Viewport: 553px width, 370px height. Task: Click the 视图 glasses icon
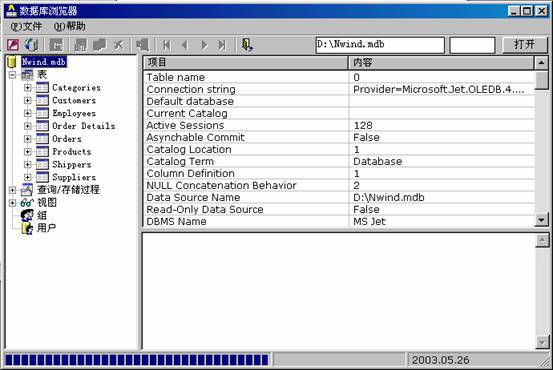click(27, 202)
